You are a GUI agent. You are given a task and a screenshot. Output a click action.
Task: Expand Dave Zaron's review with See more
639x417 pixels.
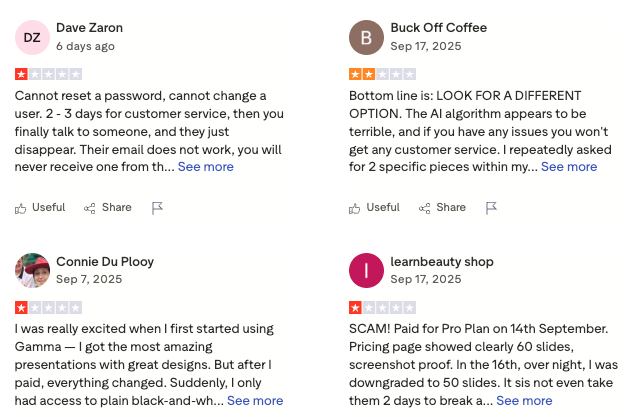point(205,167)
